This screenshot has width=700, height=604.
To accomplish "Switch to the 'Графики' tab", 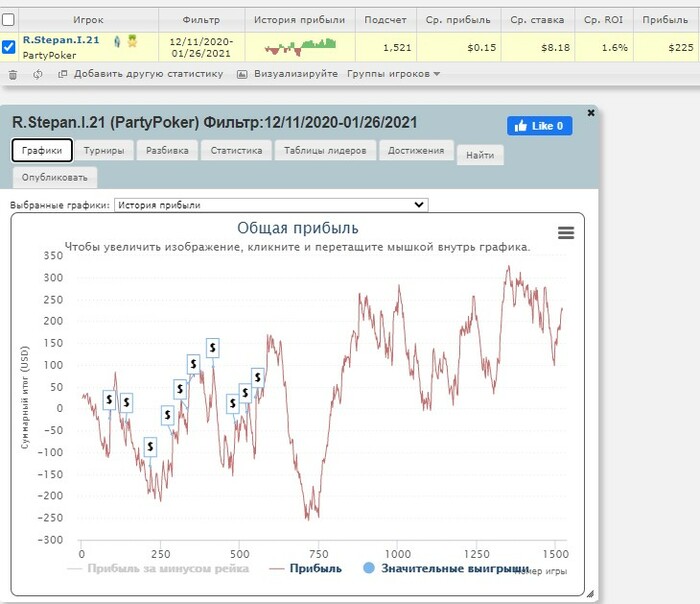I will [42, 150].
